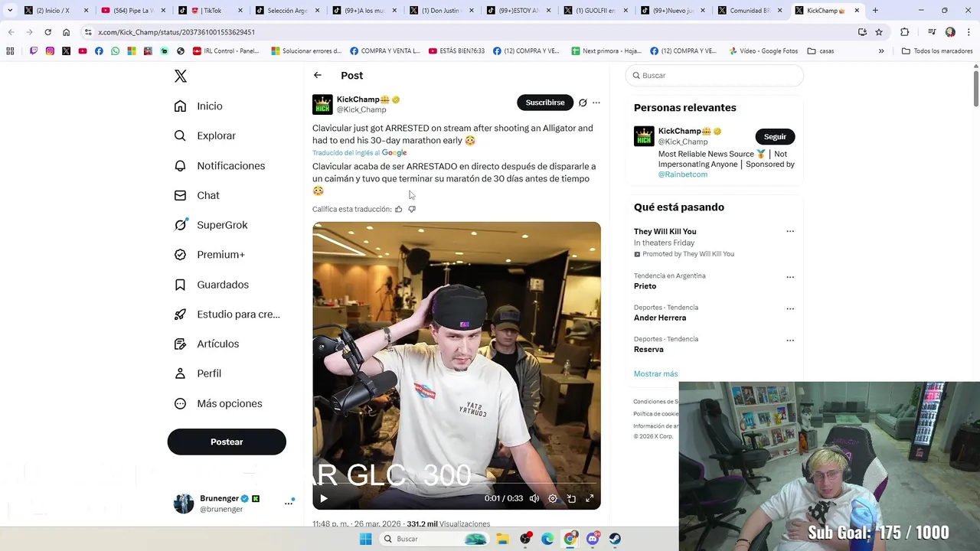980x551 pixels.
Task: Click the address bar URL
Action: (x=176, y=32)
